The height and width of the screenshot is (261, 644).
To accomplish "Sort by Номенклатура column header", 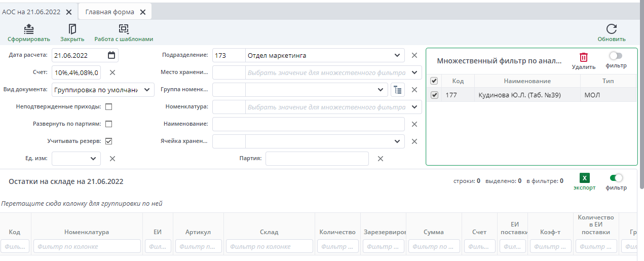I will click(87, 232).
